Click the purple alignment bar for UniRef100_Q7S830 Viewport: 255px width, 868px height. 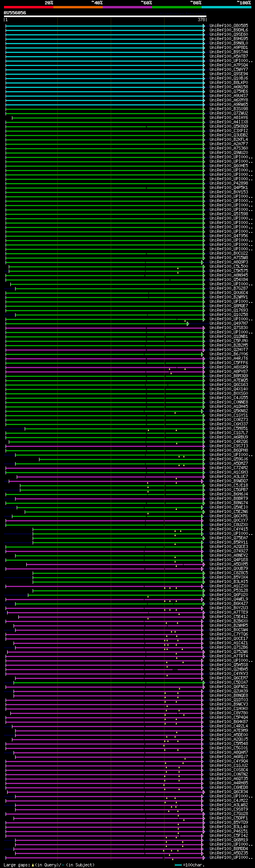click(x=104, y=328)
